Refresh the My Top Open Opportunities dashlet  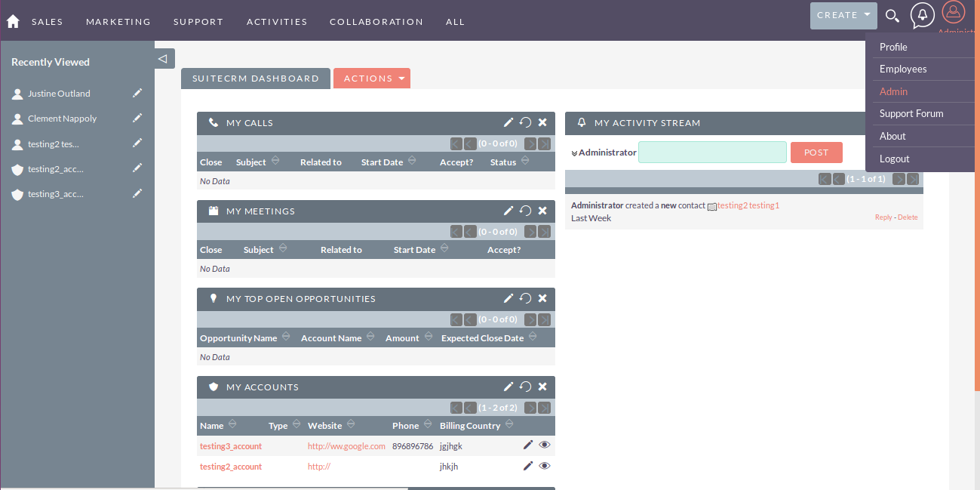pos(526,298)
